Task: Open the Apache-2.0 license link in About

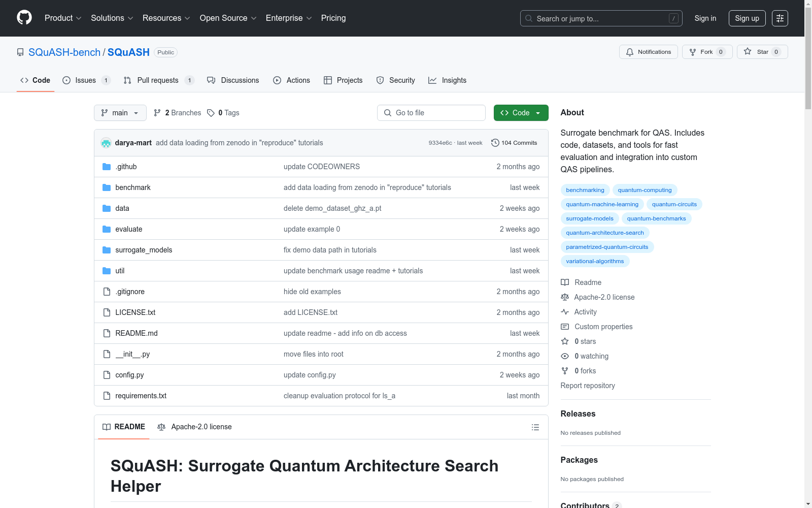Action: [x=598, y=297]
